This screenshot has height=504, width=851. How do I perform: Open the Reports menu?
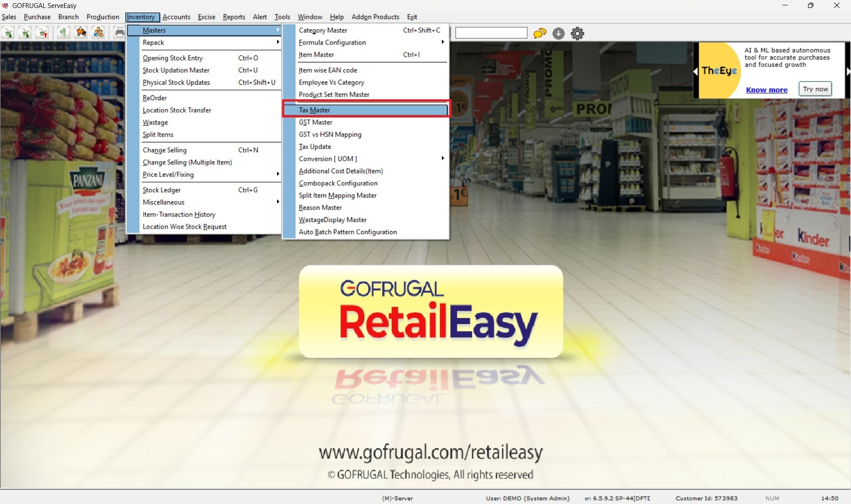tap(234, 17)
